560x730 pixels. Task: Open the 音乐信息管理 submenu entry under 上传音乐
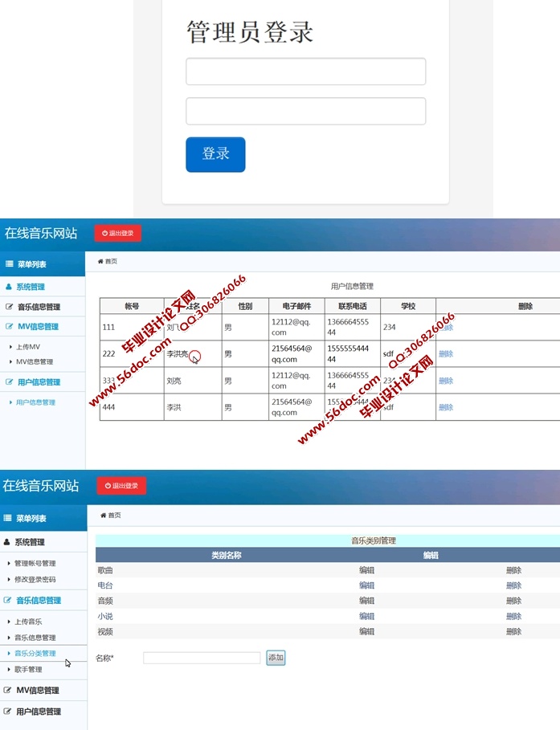[35, 638]
